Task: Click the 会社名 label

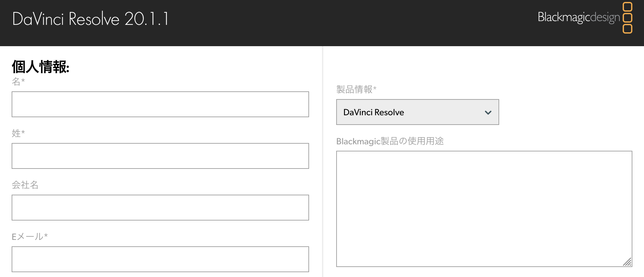Action: pos(25,185)
